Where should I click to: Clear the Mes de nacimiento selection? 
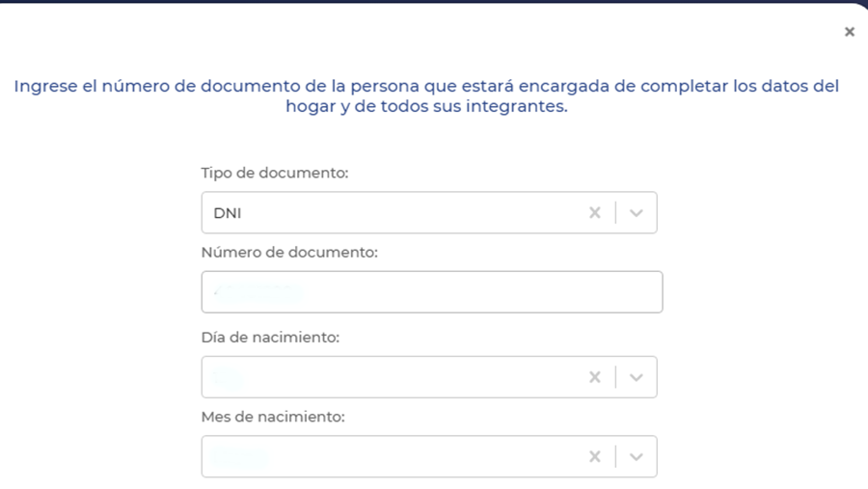(595, 456)
